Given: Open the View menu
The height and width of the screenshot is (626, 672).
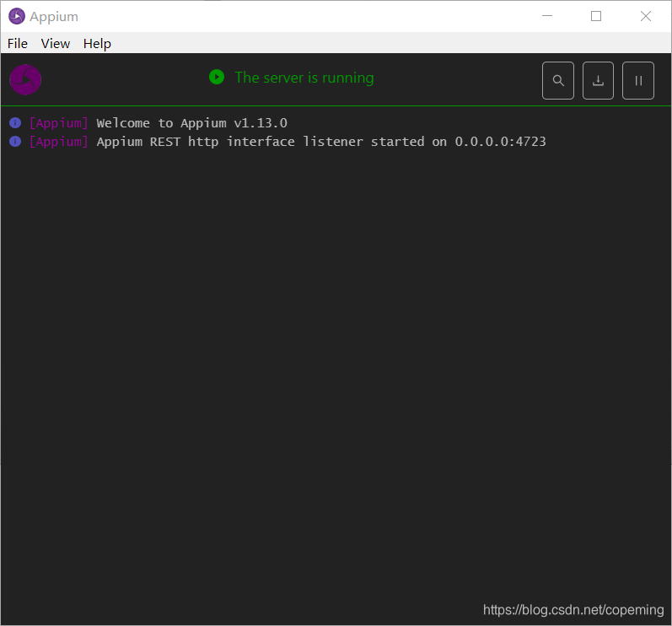Looking at the screenshot, I should point(56,43).
